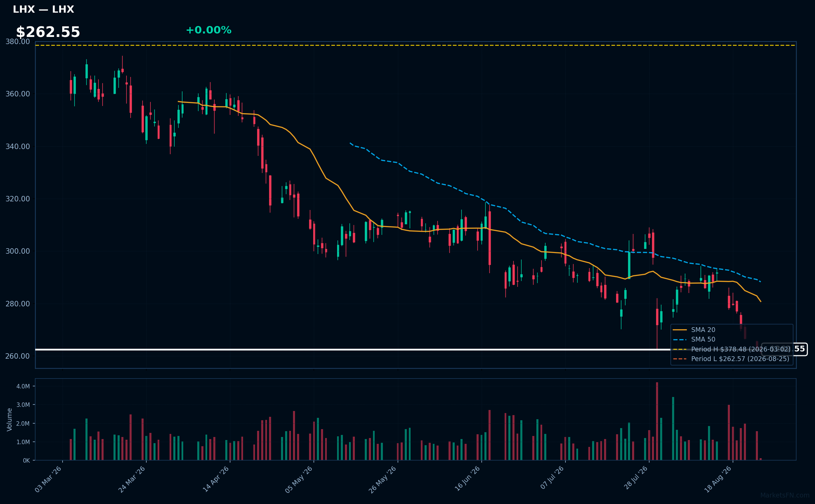Viewport: 815px width, 504px height.
Task: Click the tallest red volume bar
Action: coord(657,421)
